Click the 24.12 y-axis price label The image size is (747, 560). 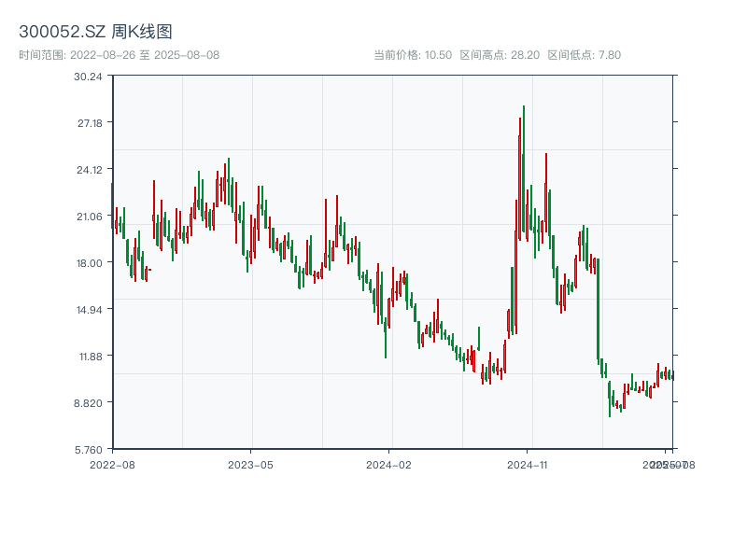[x=89, y=170]
